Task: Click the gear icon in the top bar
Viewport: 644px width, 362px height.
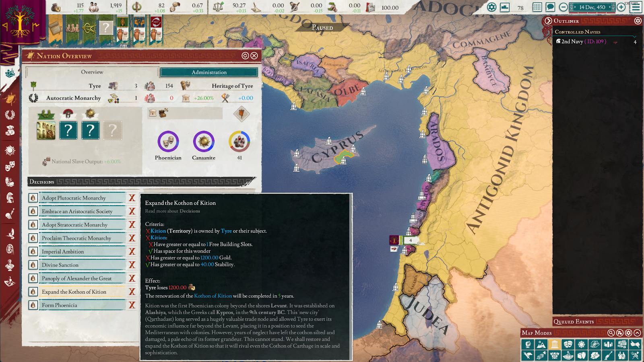Action: [x=491, y=7]
